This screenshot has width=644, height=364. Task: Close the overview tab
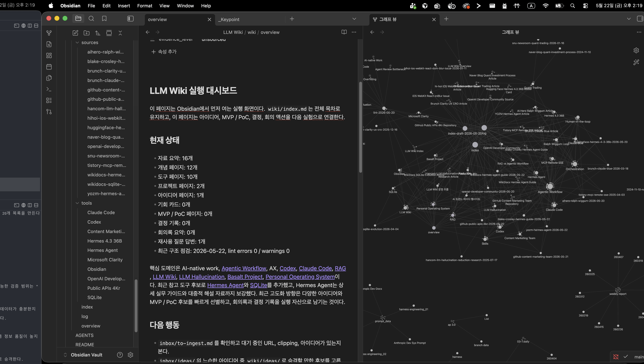click(x=209, y=19)
